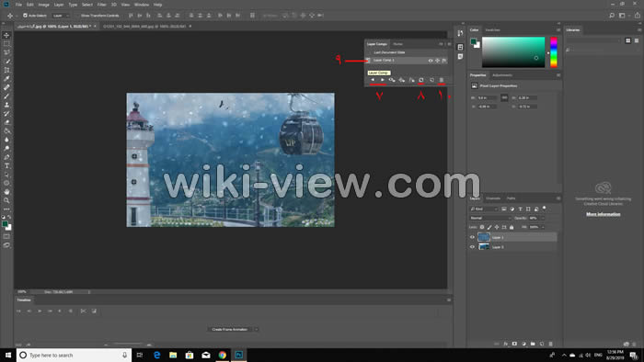Select the Clone Stamp tool
This screenshot has width=644, height=362.
click(6, 105)
